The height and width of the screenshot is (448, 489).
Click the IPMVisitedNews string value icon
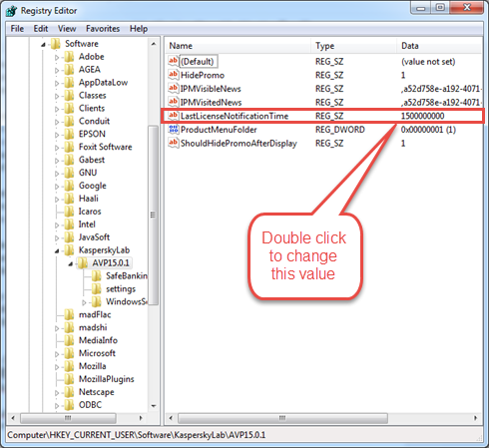click(173, 102)
